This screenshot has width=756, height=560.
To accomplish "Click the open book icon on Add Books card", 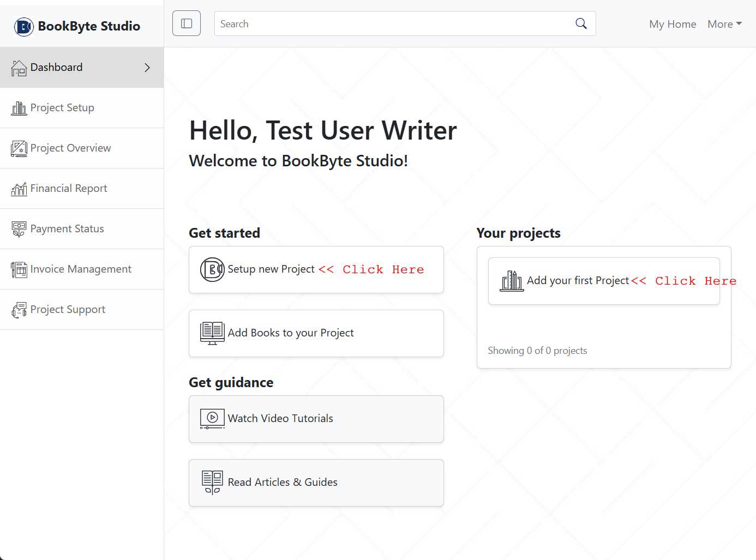I will [212, 332].
